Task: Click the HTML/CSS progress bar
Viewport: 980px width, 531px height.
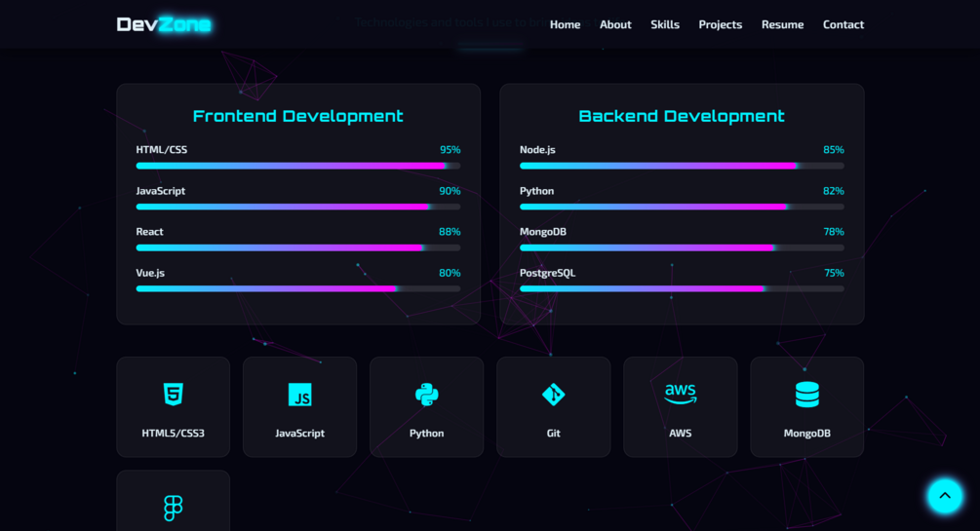Action: pyautogui.click(x=298, y=166)
